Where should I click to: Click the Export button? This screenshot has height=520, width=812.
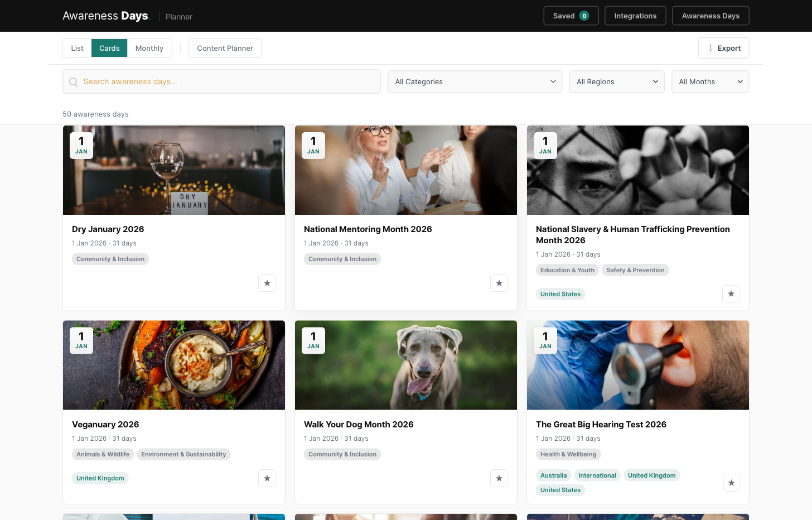tap(723, 48)
